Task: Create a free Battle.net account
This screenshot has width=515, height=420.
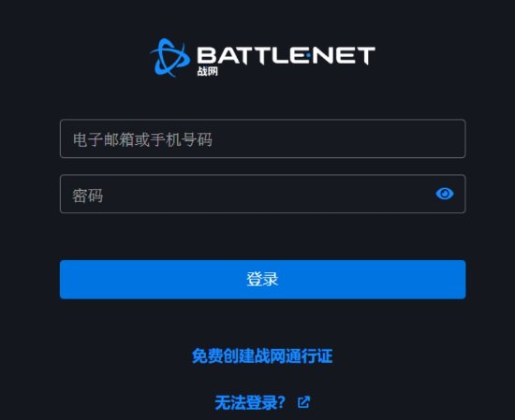Action: click(262, 356)
